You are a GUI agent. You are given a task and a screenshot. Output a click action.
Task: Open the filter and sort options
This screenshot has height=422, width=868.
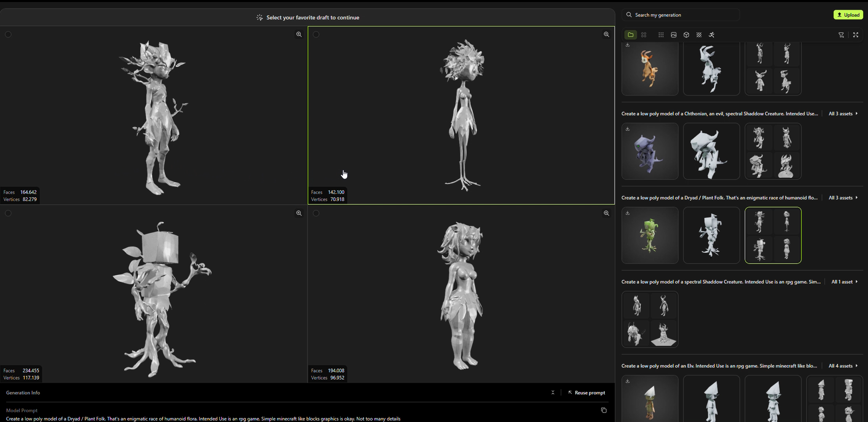841,35
